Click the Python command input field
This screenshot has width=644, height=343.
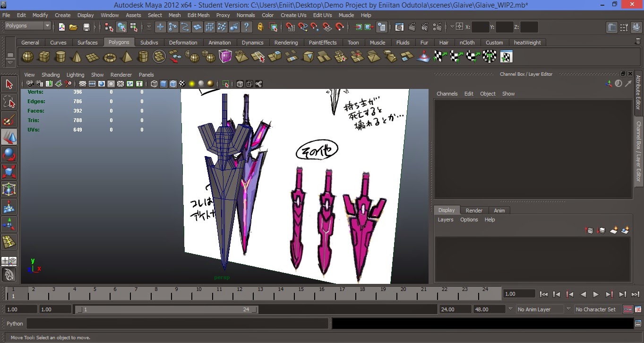coord(177,324)
